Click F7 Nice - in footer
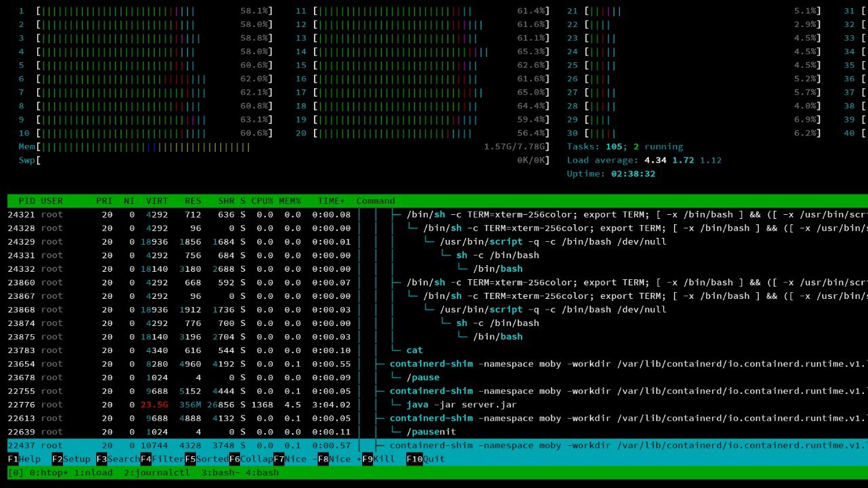The width and height of the screenshot is (868, 488). pyautogui.click(x=295, y=459)
